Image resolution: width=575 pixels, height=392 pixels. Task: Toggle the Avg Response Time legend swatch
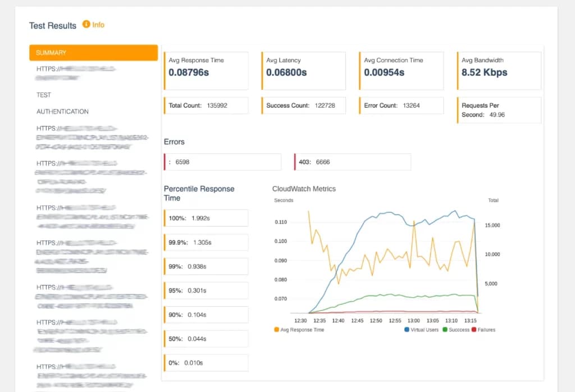[x=276, y=330]
